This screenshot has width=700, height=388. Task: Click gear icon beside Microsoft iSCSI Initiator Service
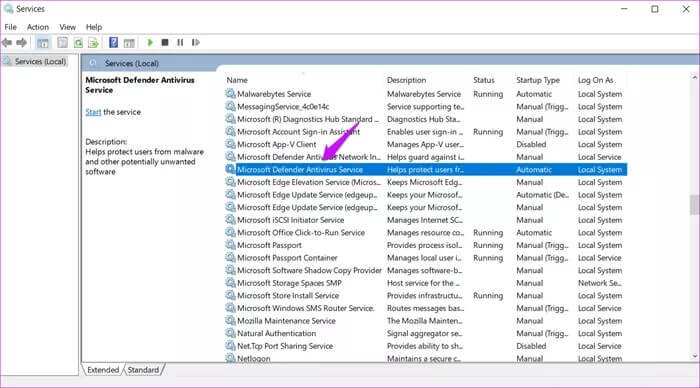[230, 220]
